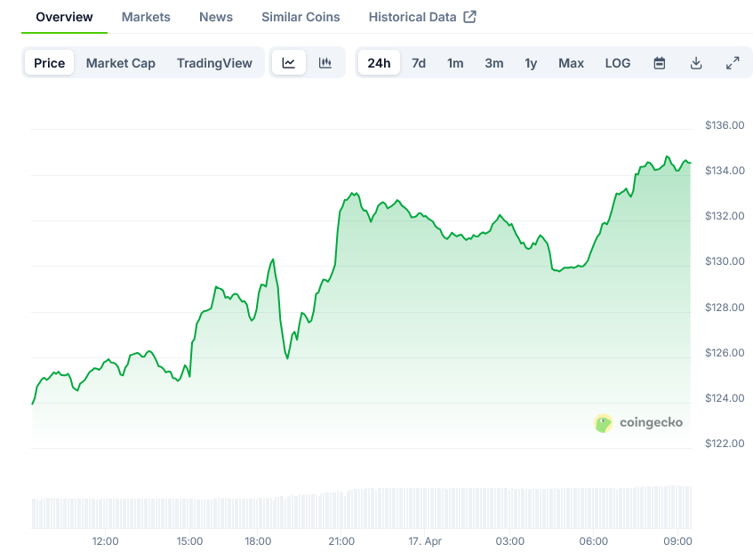
Task: Select the 24h time range
Action: 379,63
